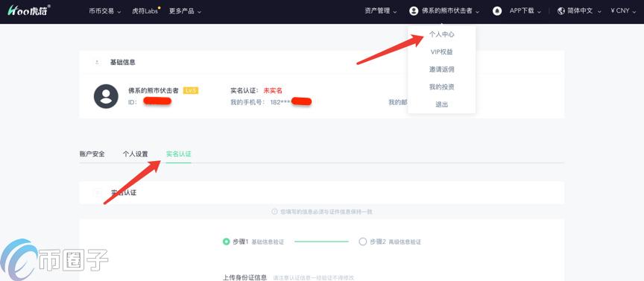Click the 基础信息 section icon
This screenshot has height=281, width=644.
click(x=97, y=63)
